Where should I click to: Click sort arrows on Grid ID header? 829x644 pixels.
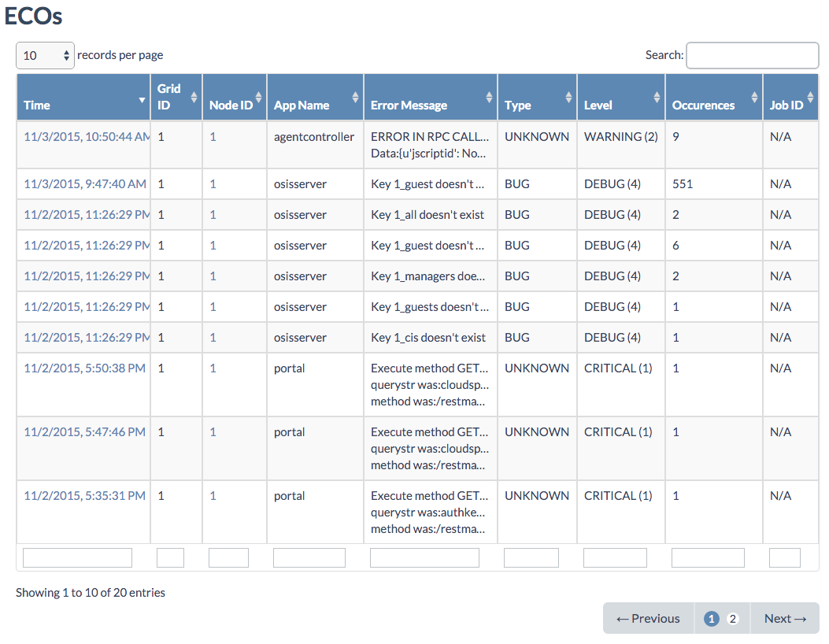point(194,97)
